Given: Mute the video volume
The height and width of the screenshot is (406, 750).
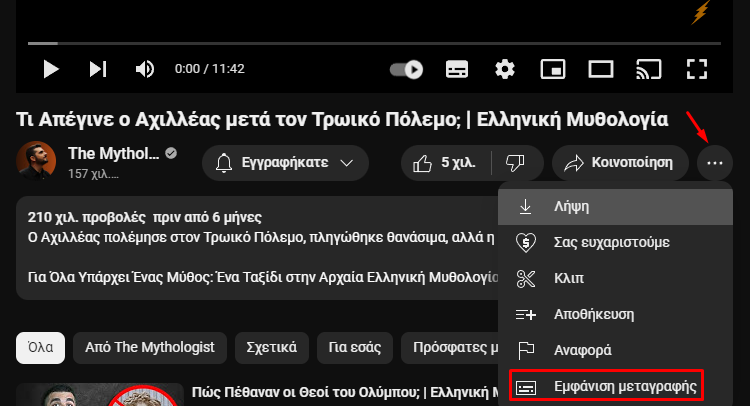Looking at the screenshot, I should click(x=144, y=69).
